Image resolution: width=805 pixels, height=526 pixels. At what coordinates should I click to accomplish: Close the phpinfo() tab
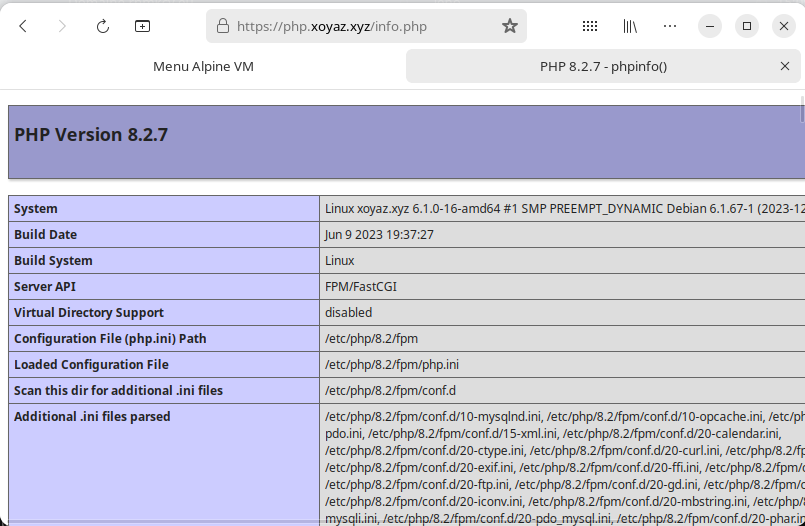coord(785,66)
